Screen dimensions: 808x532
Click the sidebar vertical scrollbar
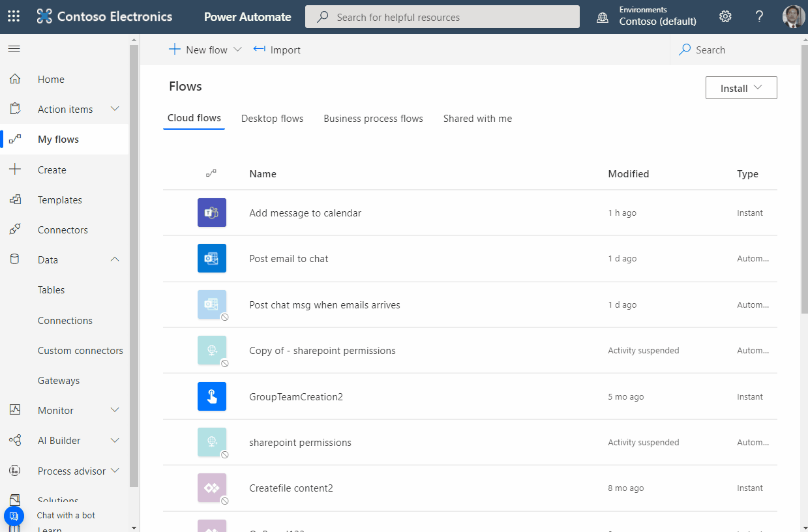[134, 266]
